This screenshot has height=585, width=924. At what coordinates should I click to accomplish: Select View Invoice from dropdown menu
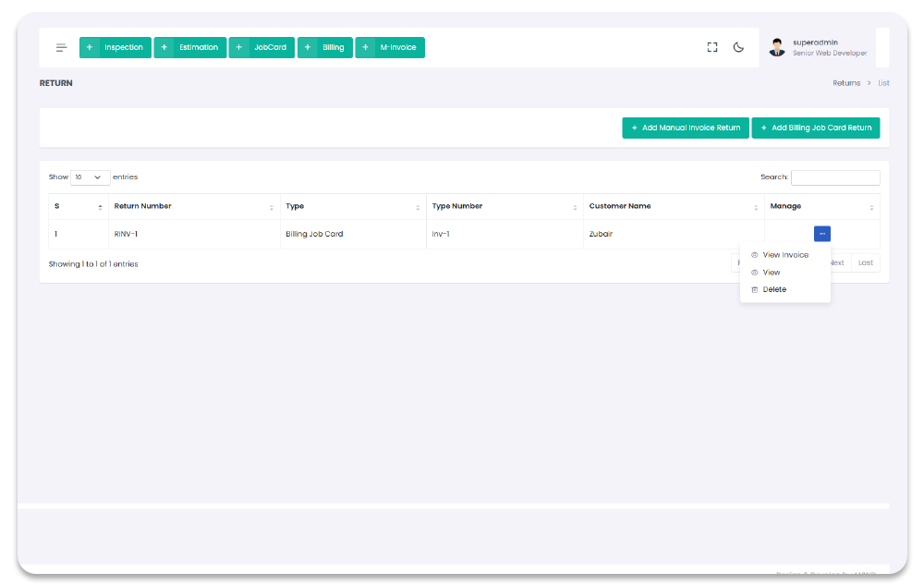784,255
